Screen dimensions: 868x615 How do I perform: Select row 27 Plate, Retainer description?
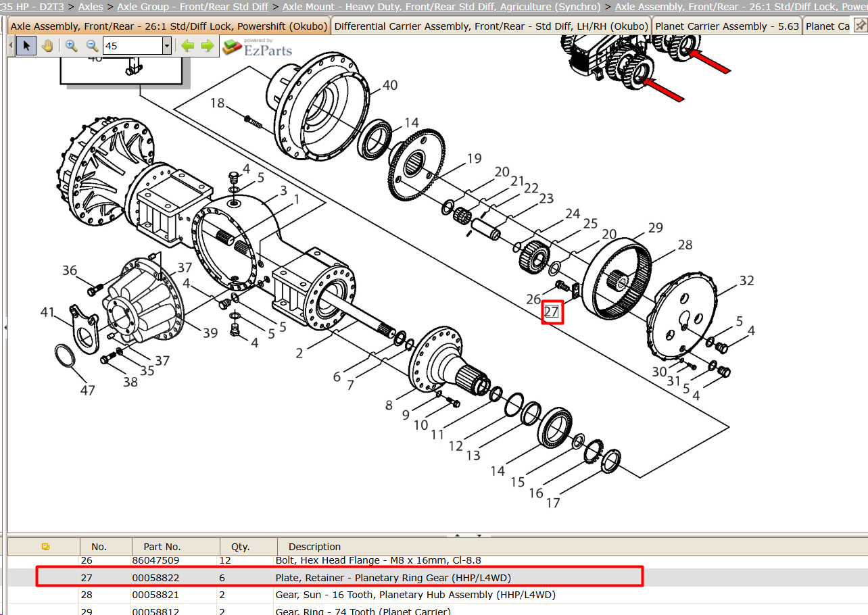(x=393, y=578)
